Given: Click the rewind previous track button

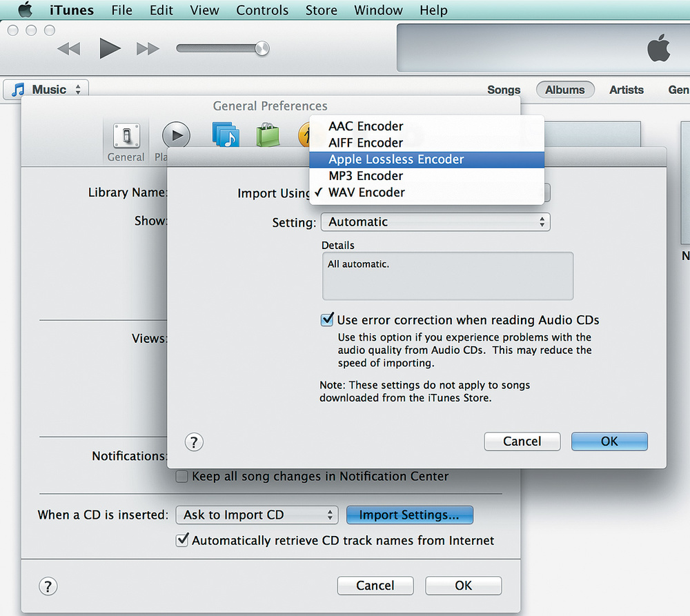Looking at the screenshot, I should coord(69,48).
